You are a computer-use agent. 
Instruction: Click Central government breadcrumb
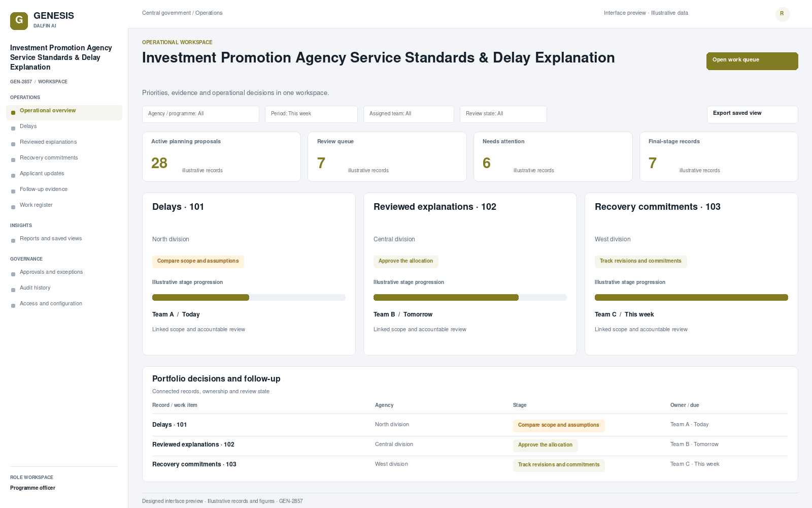[x=166, y=13]
